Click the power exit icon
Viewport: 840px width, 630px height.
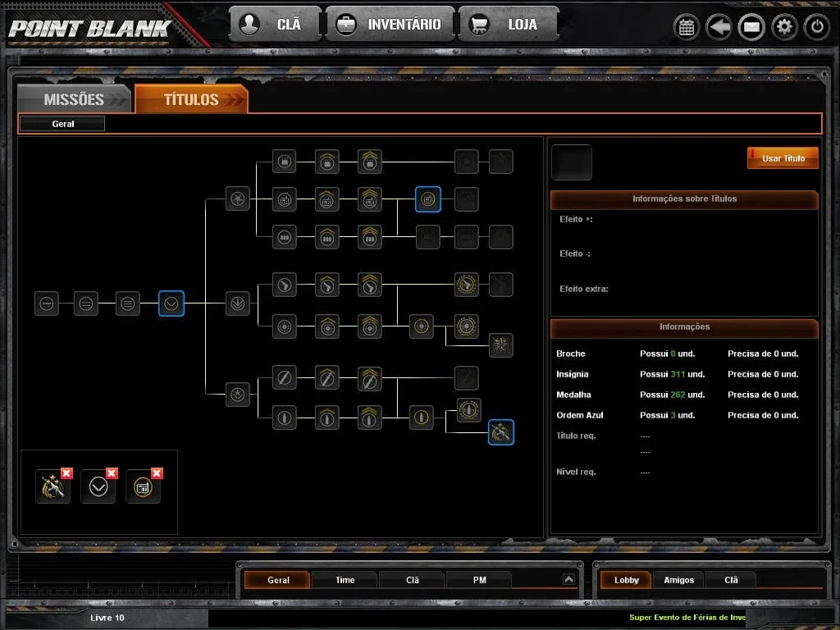pyautogui.click(x=817, y=27)
